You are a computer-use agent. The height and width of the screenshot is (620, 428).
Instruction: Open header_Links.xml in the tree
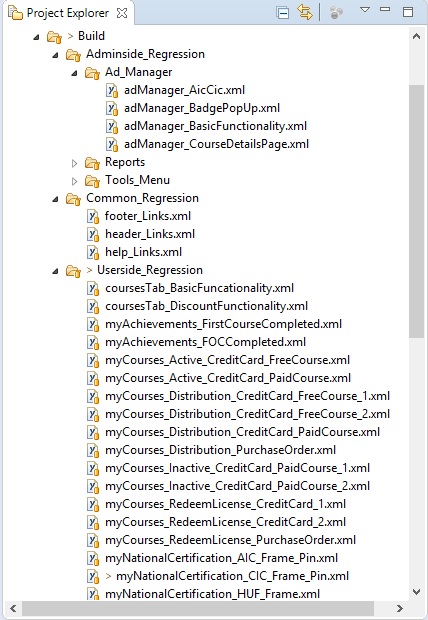(150, 234)
